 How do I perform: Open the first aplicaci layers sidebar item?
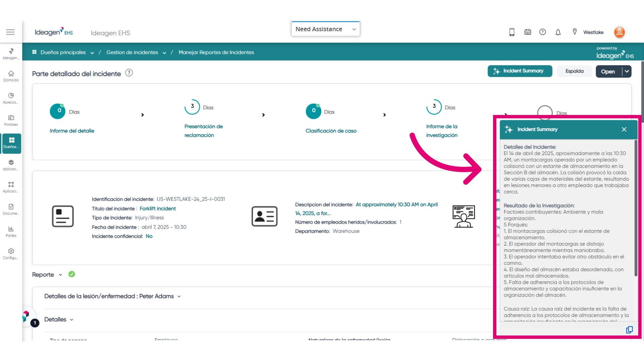11,165
